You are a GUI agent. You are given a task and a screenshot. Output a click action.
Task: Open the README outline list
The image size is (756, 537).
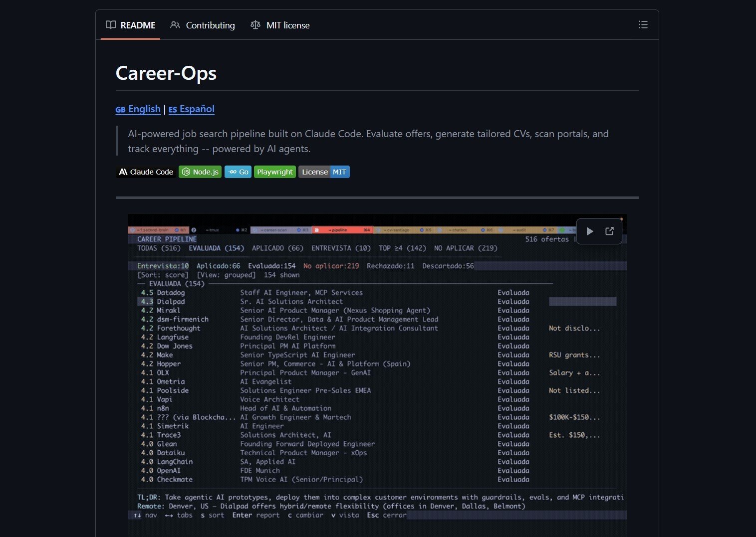643,24
